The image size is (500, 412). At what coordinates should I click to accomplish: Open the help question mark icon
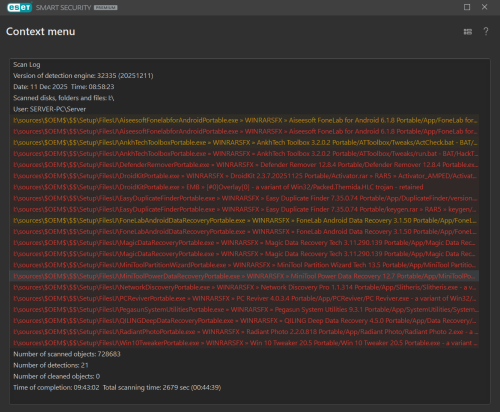coord(486,31)
